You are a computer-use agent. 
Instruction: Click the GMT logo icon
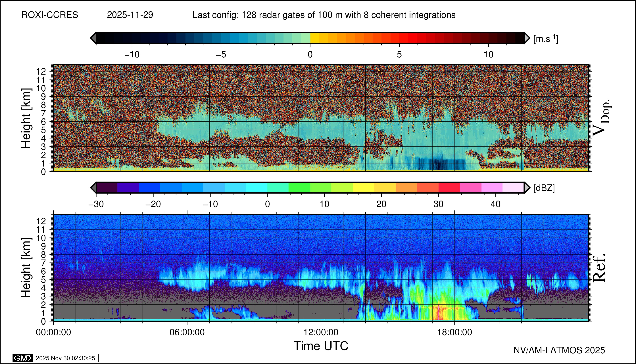click(22, 358)
